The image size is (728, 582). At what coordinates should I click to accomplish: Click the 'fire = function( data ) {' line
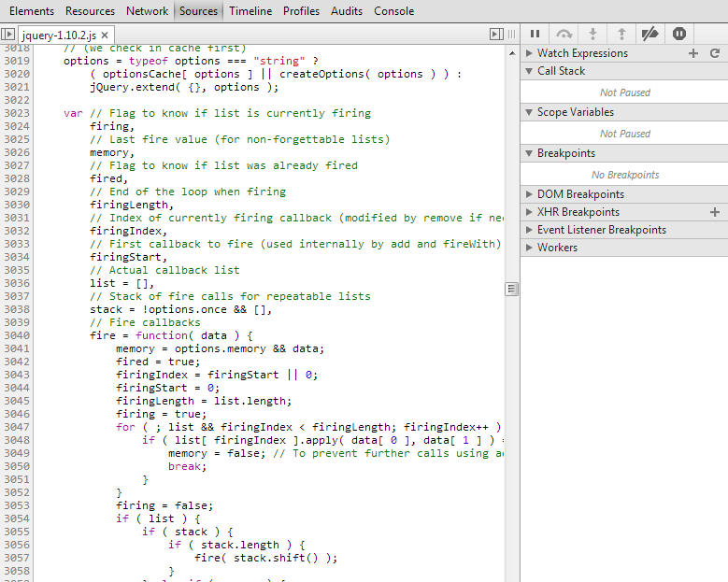point(171,335)
